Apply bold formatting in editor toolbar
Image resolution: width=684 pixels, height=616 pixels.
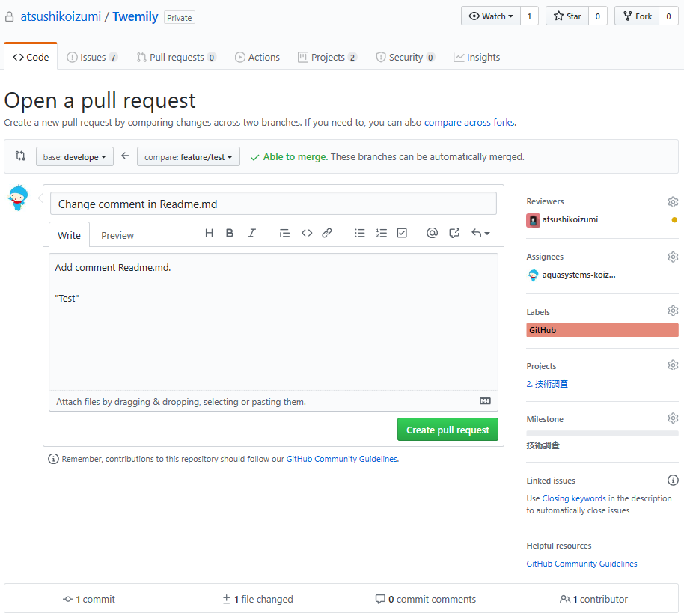click(x=230, y=234)
